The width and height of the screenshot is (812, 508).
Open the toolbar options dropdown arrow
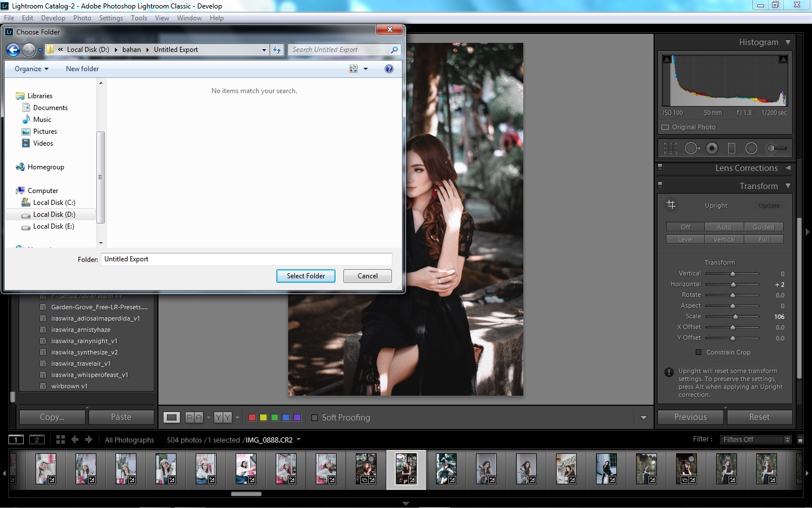pos(643,418)
